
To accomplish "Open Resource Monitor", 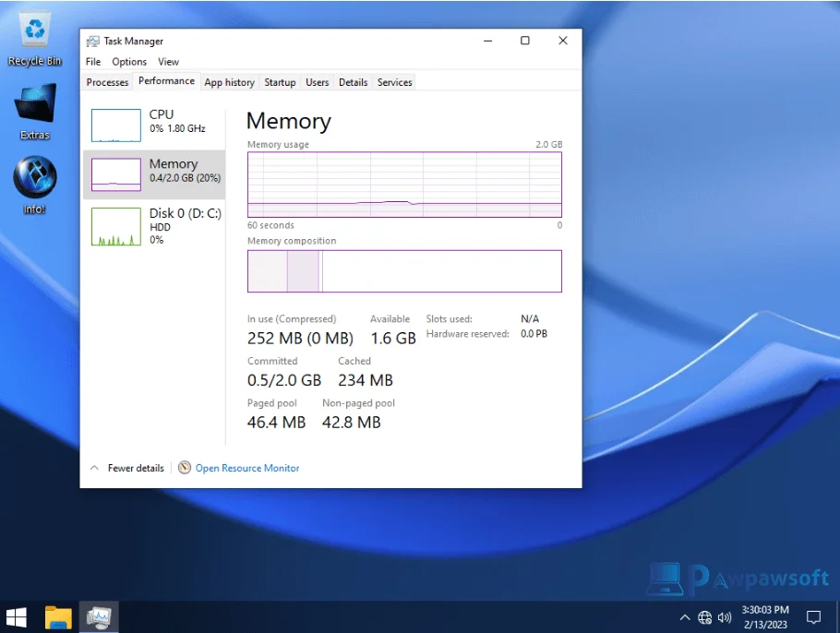I will (246, 468).
